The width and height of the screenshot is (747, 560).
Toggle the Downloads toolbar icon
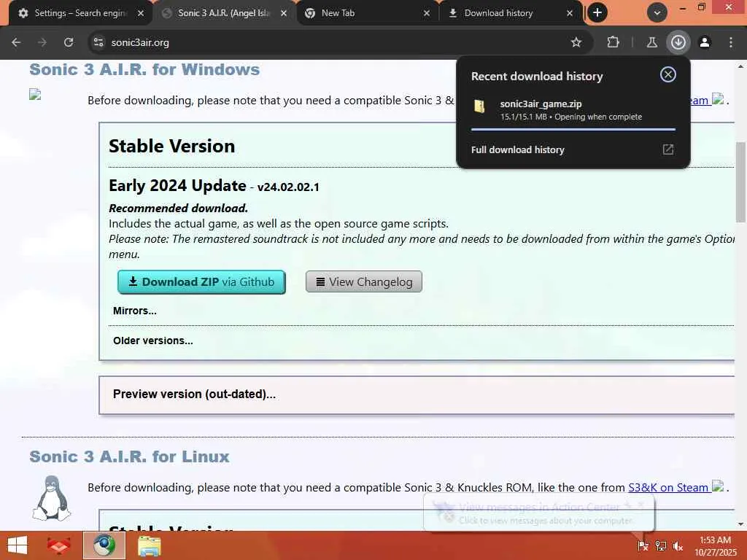pyautogui.click(x=678, y=42)
